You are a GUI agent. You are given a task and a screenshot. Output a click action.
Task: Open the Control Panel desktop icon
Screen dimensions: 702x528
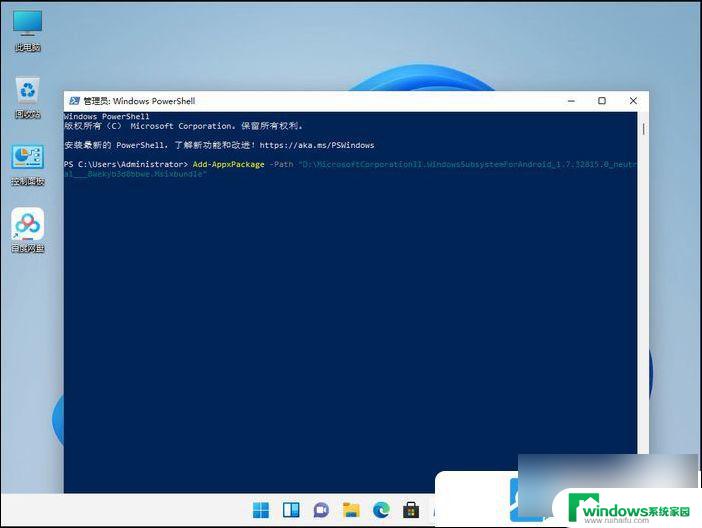coord(28,164)
